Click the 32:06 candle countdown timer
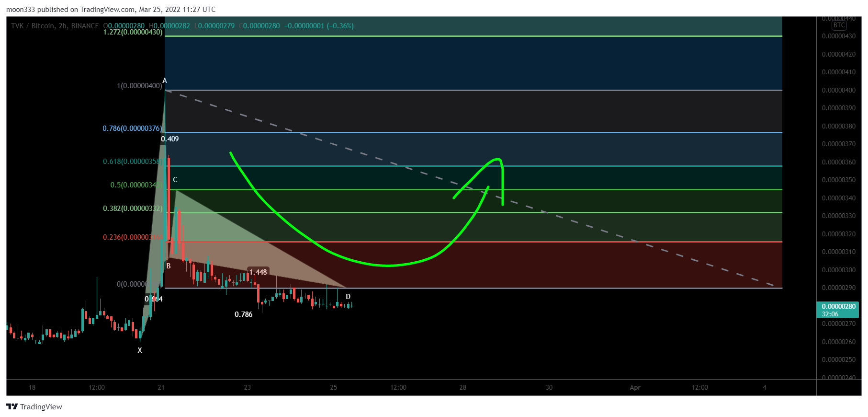868x417 pixels. coord(830,314)
